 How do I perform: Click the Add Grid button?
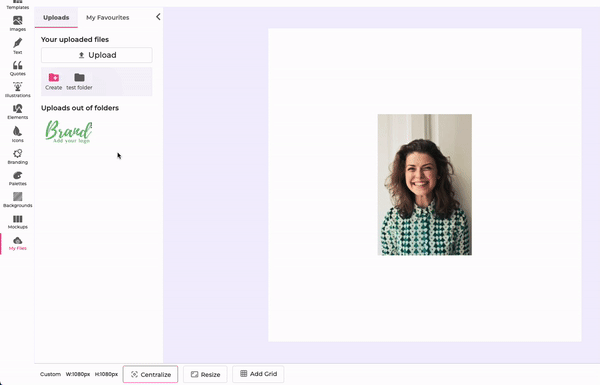pyautogui.click(x=258, y=374)
